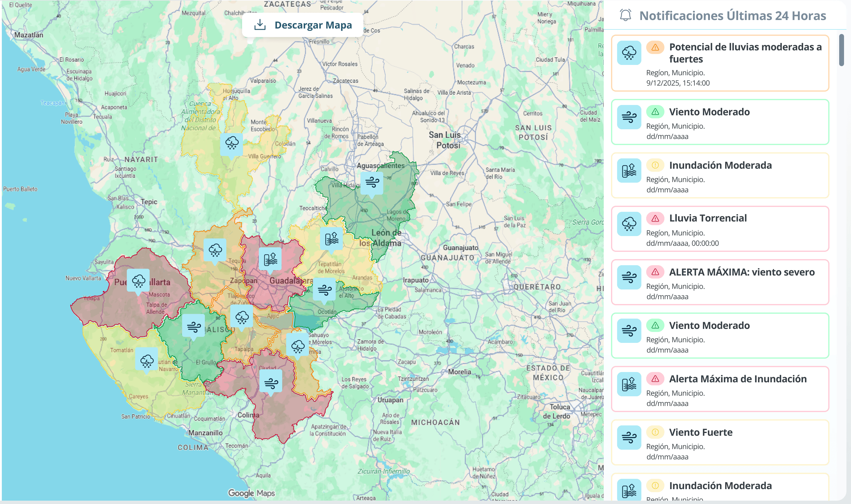Click the notifications panel scrollbar thumb
851x504 pixels.
tap(841, 50)
